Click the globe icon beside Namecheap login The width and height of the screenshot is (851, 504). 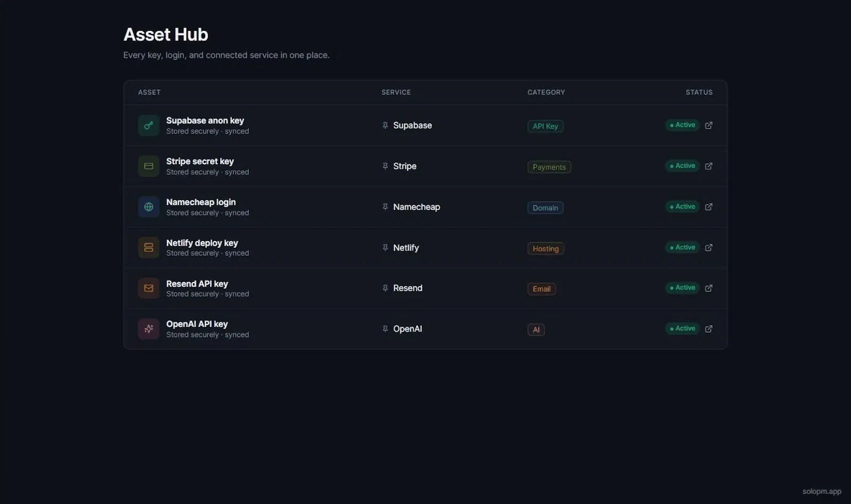(148, 207)
